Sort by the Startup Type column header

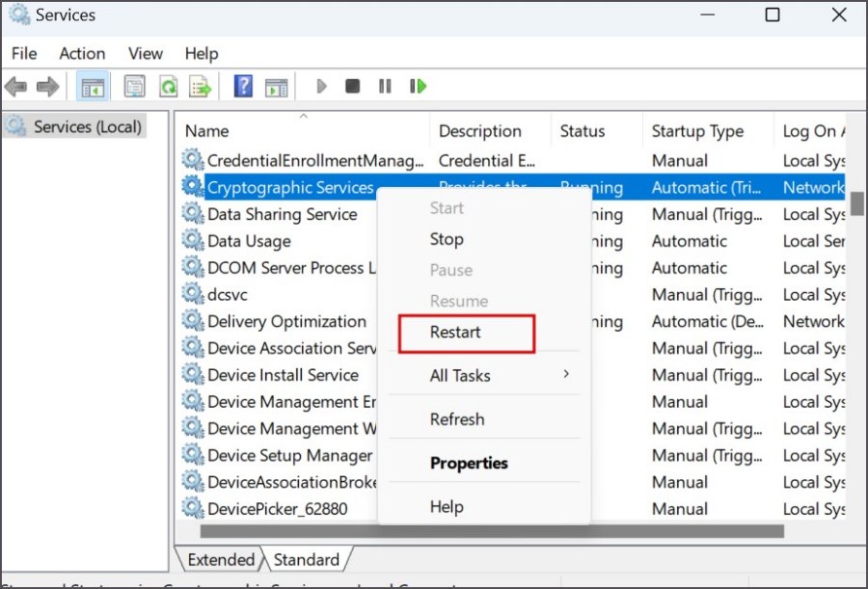pos(697,131)
